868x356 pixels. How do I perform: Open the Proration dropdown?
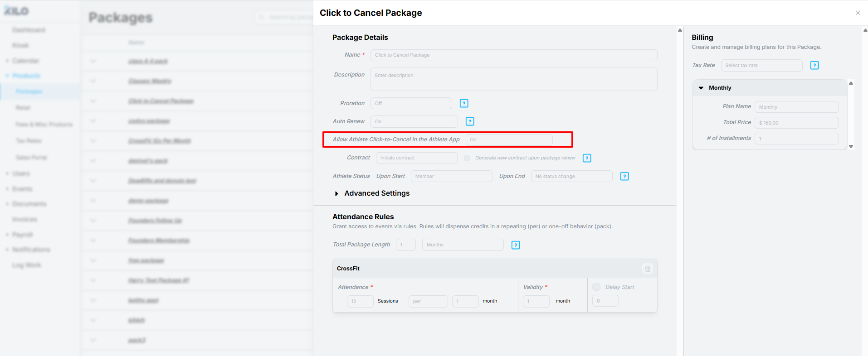pyautogui.click(x=411, y=103)
